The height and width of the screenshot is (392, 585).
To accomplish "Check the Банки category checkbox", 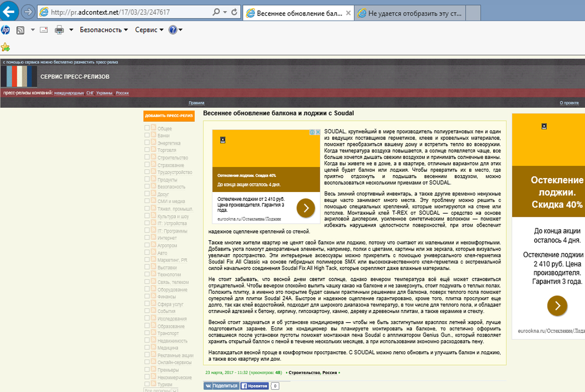I will click(x=147, y=135).
